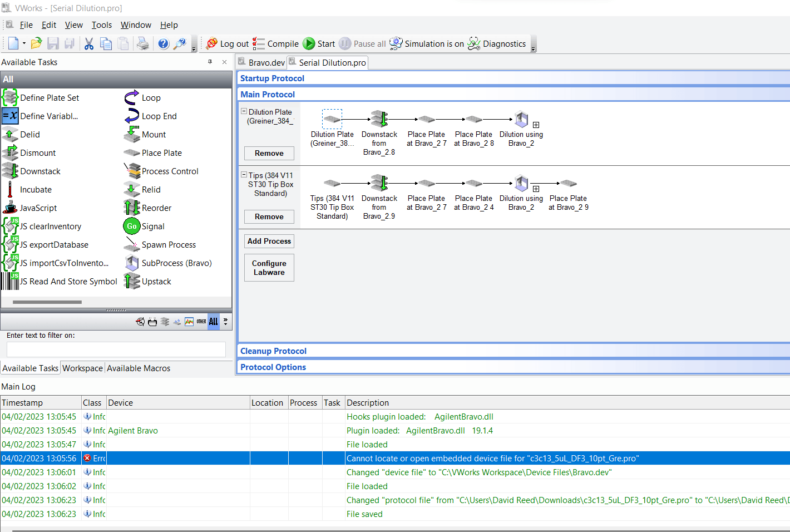Image resolution: width=790 pixels, height=532 pixels.
Task: Open the File menu
Action: pyautogui.click(x=26, y=24)
